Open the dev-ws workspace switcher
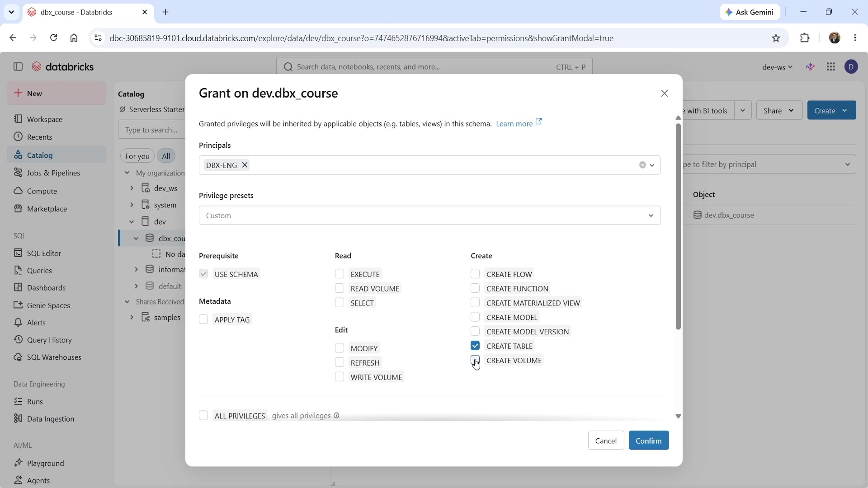The height and width of the screenshot is (488, 868). pos(778,67)
